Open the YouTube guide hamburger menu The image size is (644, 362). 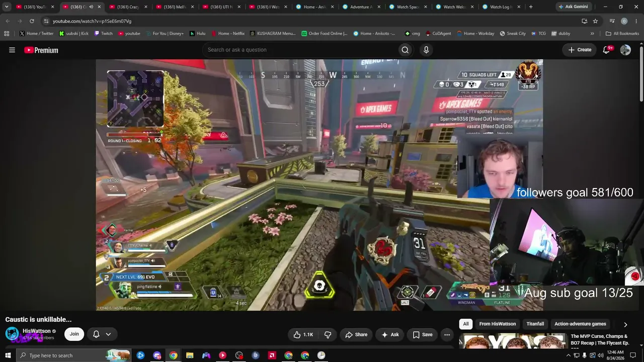(12, 50)
